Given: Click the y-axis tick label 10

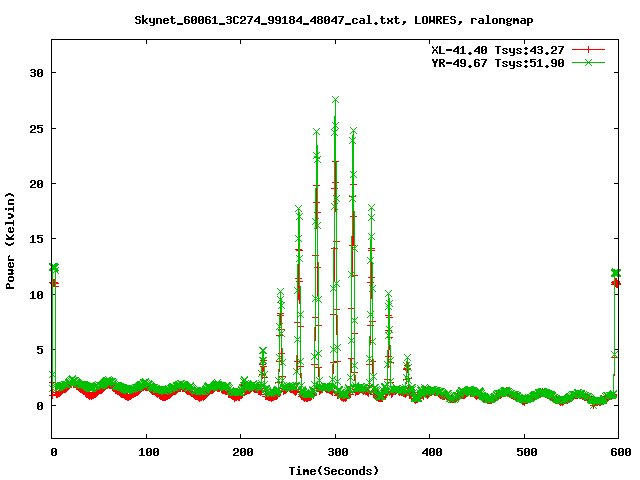Looking at the screenshot, I should tap(36, 294).
